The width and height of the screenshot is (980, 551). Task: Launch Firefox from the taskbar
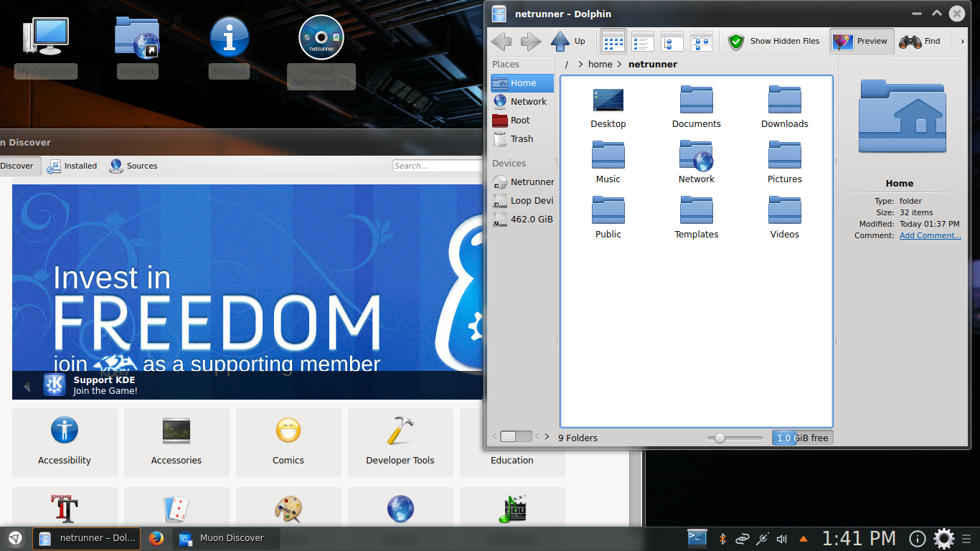click(156, 538)
